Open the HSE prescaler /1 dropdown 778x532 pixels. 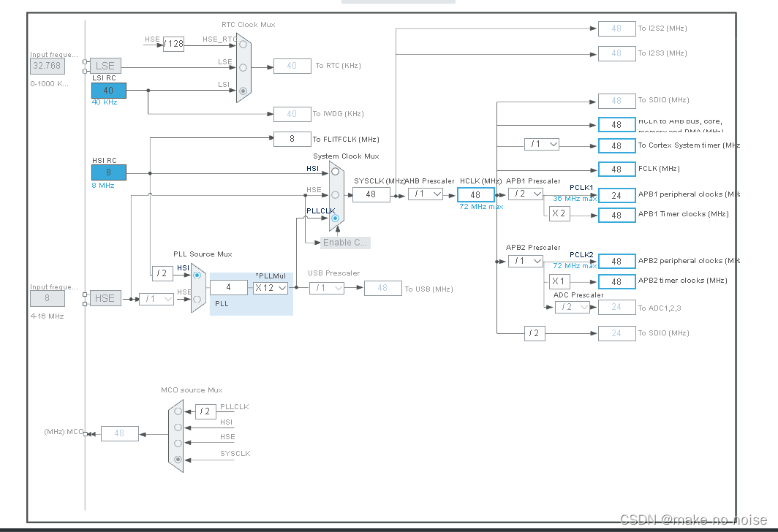(x=156, y=299)
